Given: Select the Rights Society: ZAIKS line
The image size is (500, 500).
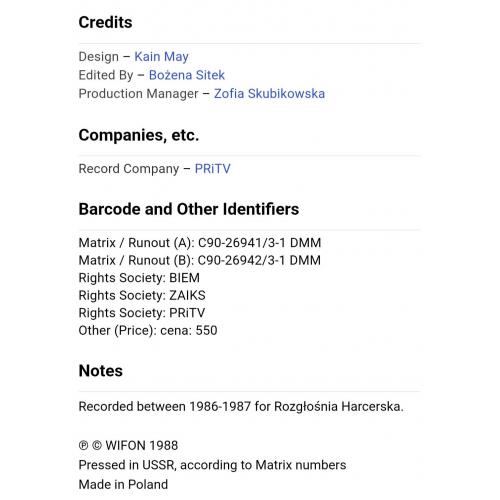Looking at the screenshot, I should coord(142,295).
